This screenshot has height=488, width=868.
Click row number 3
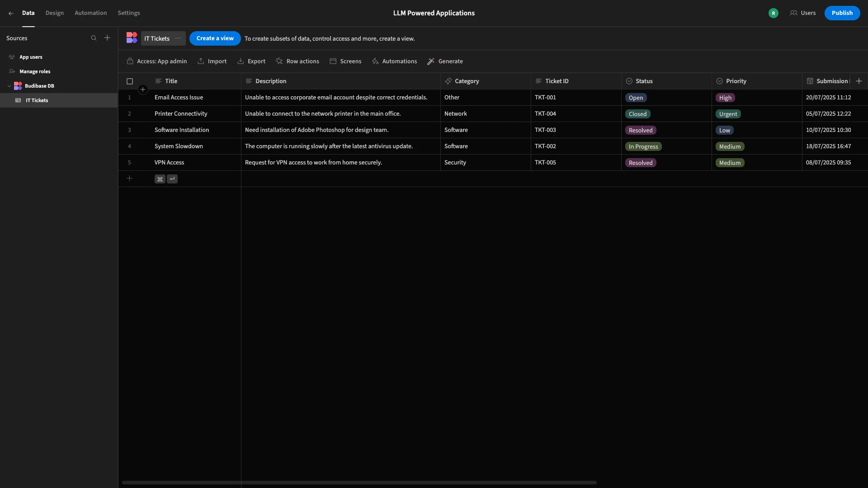[129, 130]
